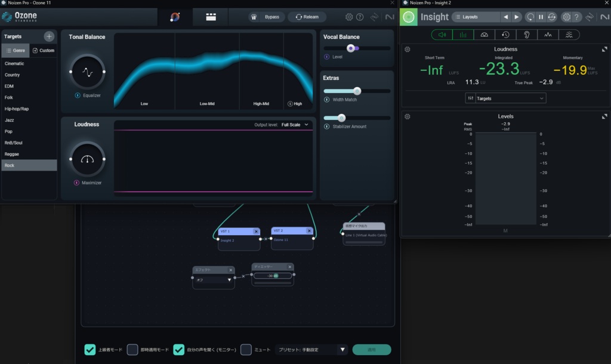The width and height of the screenshot is (611, 364).
Task: Expand the Levels panel to full view
Action: tap(604, 116)
